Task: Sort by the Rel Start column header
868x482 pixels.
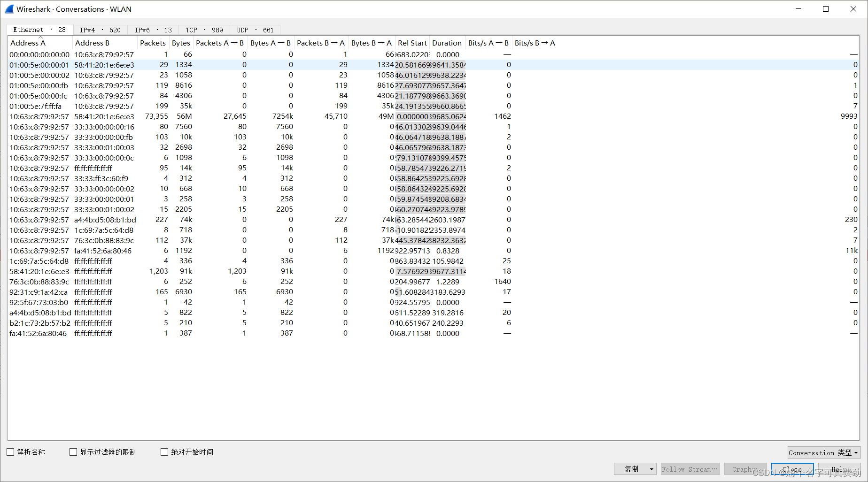Action: point(412,43)
